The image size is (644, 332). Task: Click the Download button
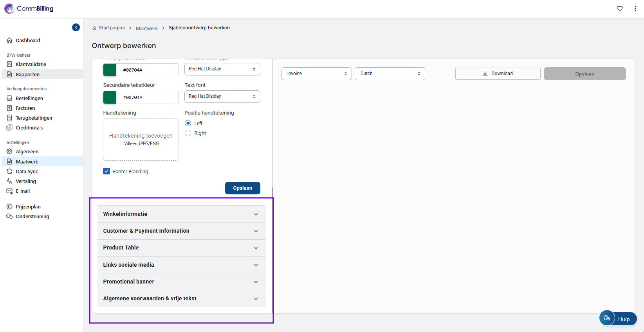tap(498, 74)
